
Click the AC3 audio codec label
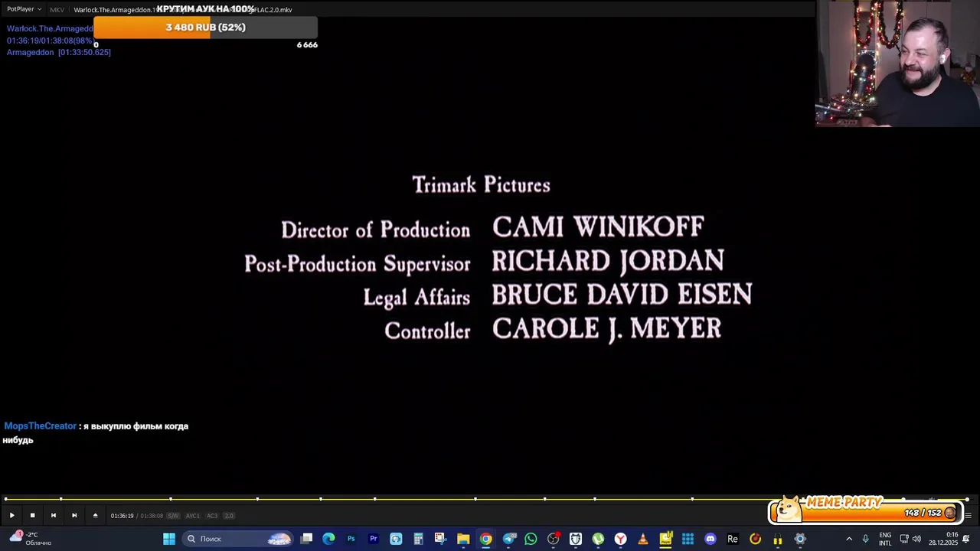click(x=212, y=516)
